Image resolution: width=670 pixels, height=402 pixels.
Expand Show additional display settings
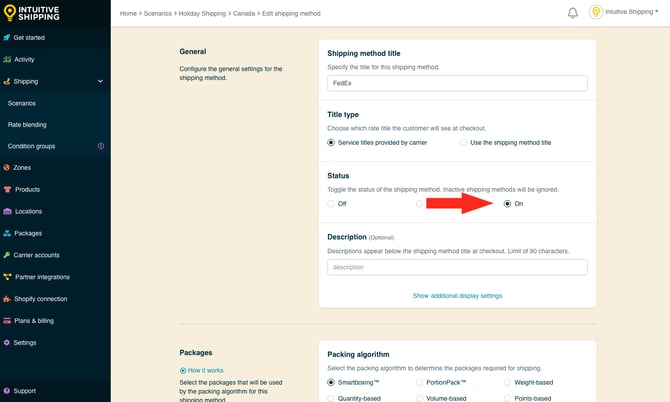pyautogui.click(x=457, y=296)
